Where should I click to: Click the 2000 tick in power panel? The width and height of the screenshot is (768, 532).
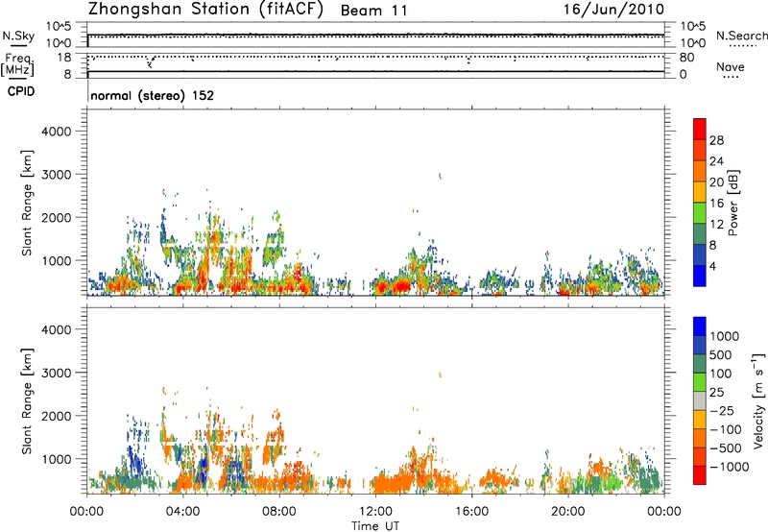pos(57,217)
